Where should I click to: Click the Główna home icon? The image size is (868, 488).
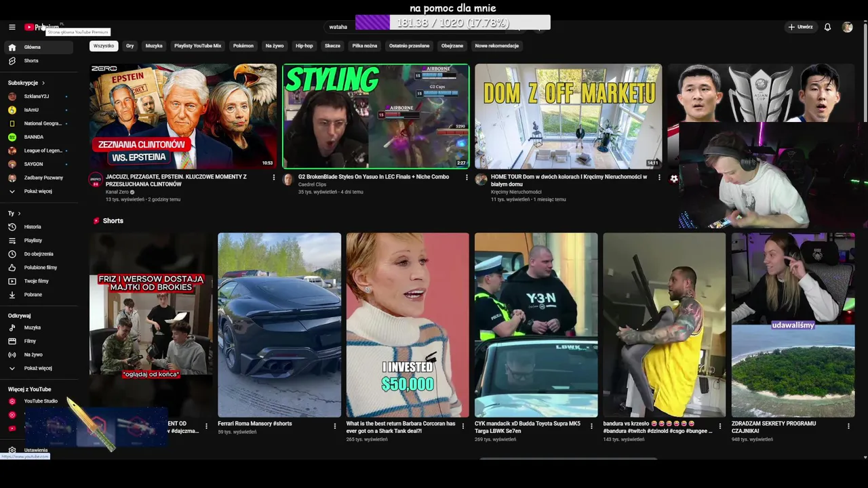[x=12, y=47]
